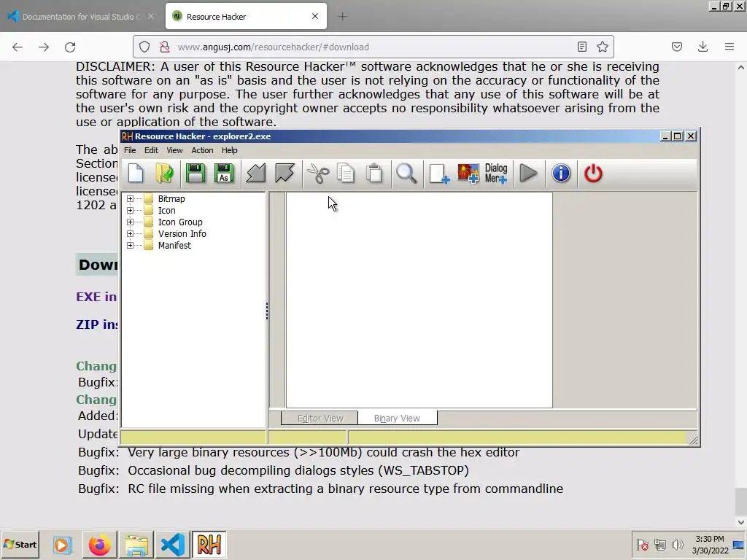Click the Save As floppy disk icon
The height and width of the screenshot is (560, 747).
coord(224,174)
